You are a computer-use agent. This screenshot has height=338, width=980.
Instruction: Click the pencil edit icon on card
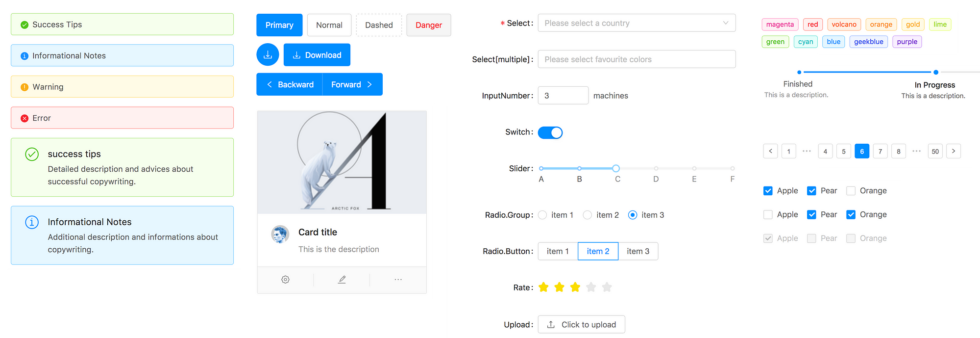(x=342, y=280)
